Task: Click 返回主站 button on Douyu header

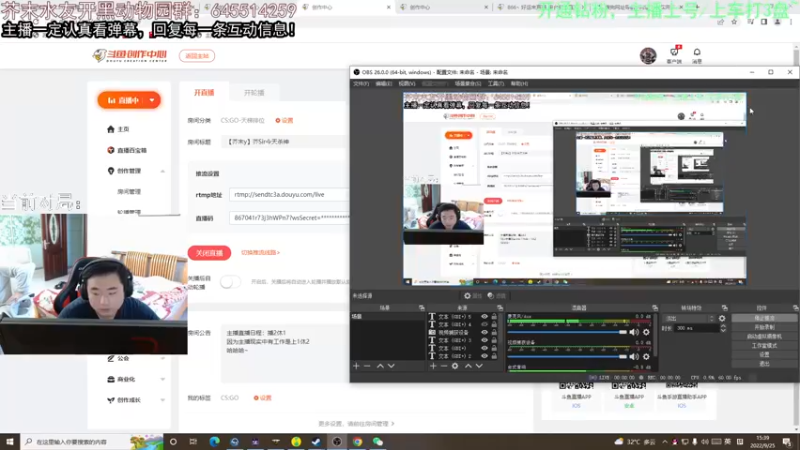Action: [197, 56]
